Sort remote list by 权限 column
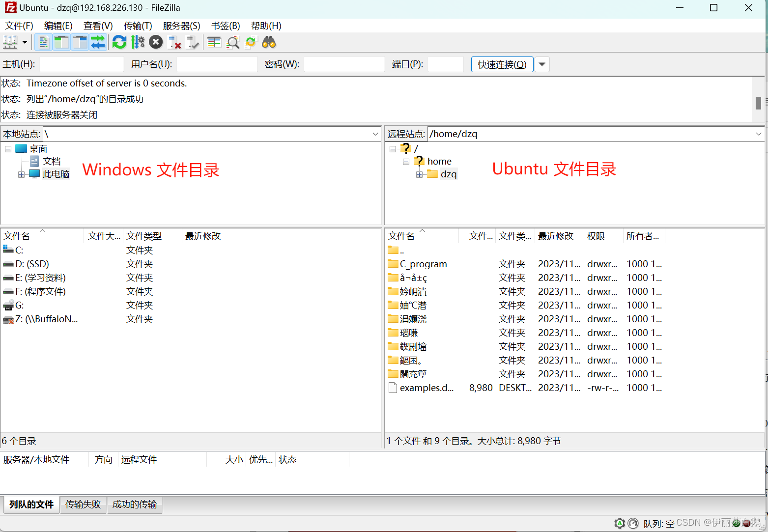Screen dimensions: 768x532 click(x=603, y=236)
